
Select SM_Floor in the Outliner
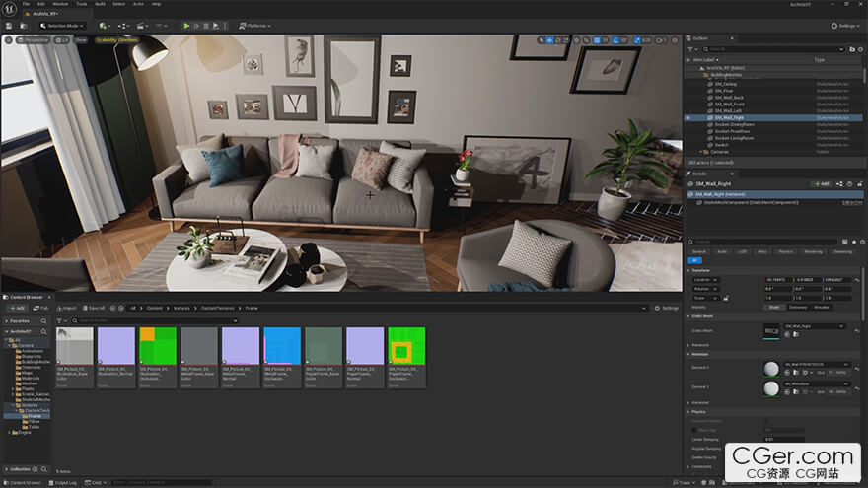pos(725,90)
